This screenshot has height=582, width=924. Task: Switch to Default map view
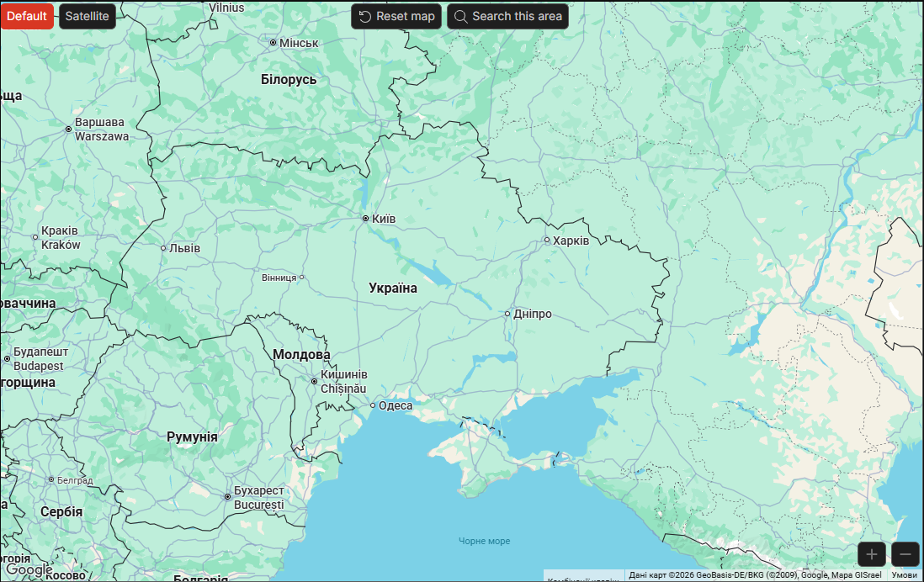click(27, 16)
